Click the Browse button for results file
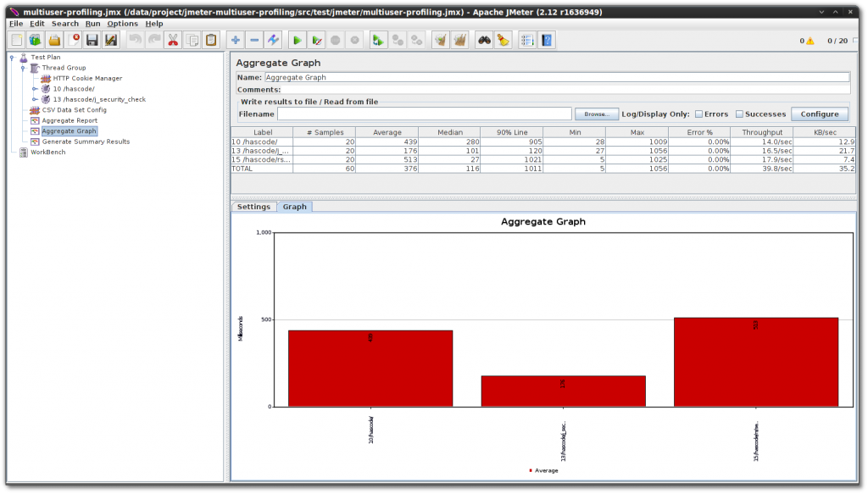This screenshot has width=868, height=494. coord(596,114)
